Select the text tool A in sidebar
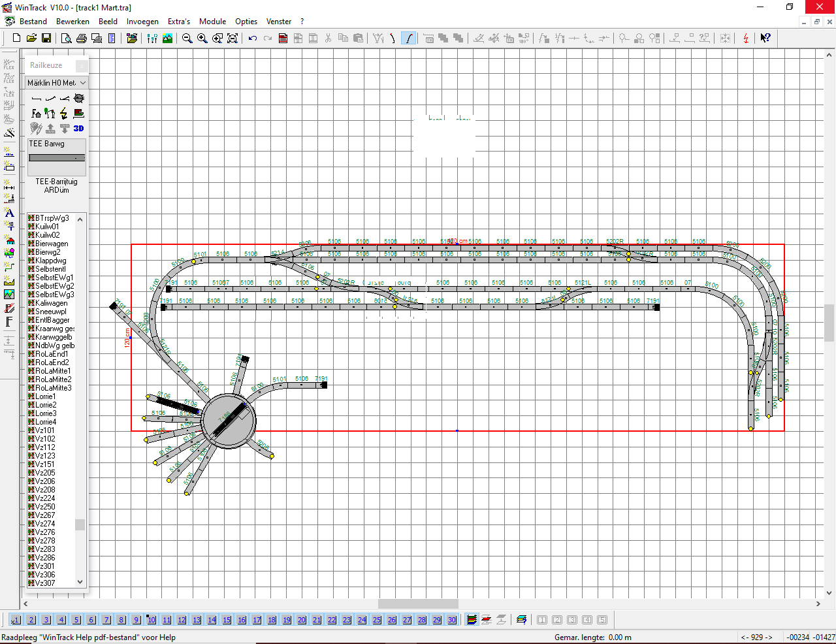The width and height of the screenshot is (836, 644). coord(9,213)
